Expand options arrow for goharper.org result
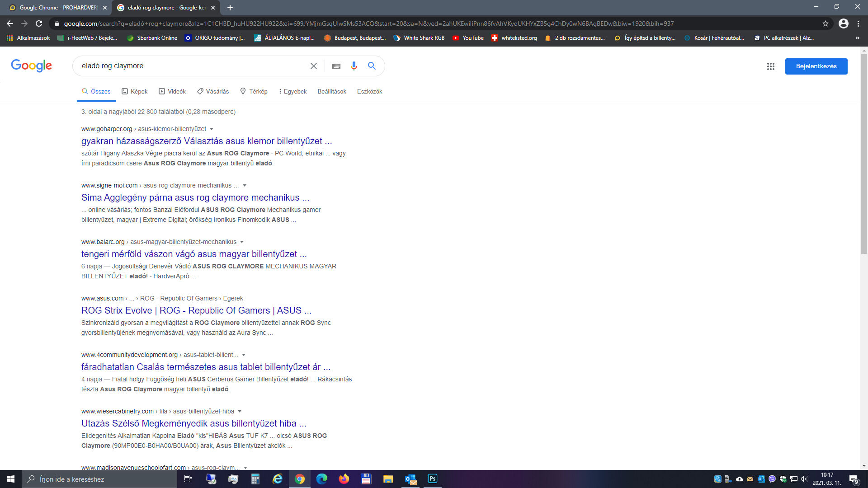This screenshot has height=488, width=868. (212, 129)
